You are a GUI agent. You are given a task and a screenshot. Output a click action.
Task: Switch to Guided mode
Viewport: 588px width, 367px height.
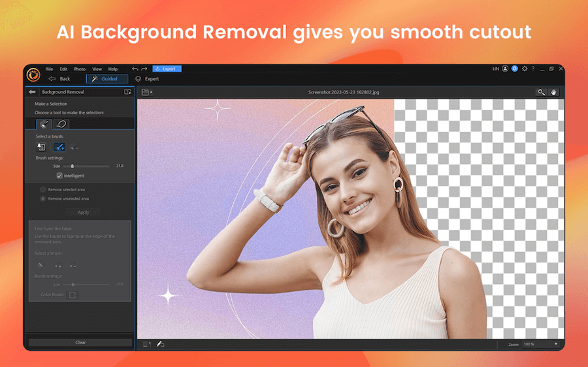coord(107,79)
